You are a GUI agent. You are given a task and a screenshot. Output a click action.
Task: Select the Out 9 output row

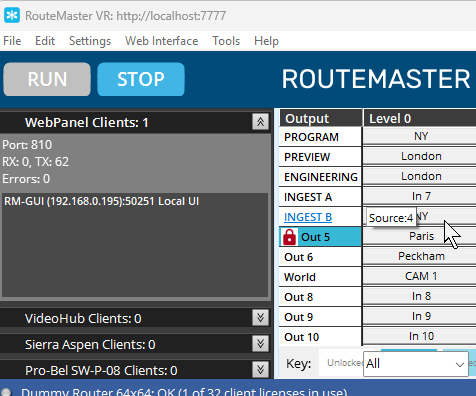click(x=320, y=317)
